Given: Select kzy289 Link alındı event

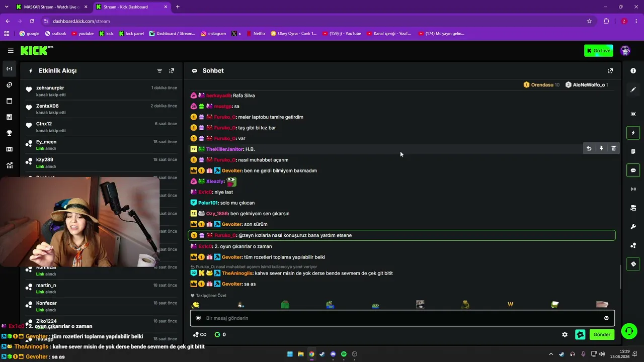Looking at the screenshot, I should 102,163.
